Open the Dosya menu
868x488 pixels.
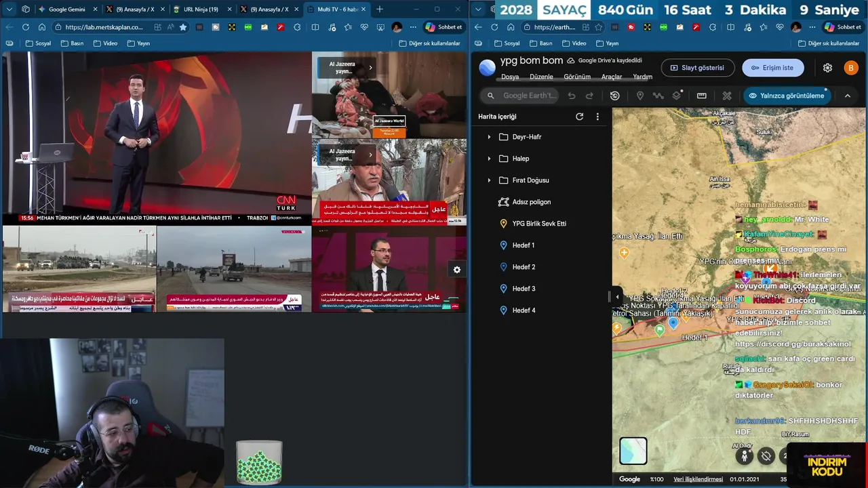pos(510,77)
